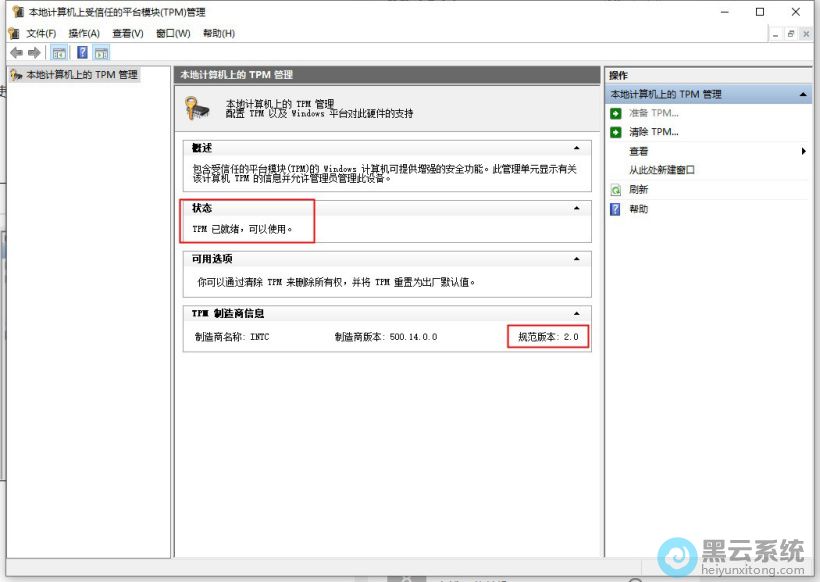Select 本地计算机上的 TPM 管理 tree node
820x582 pixels.
81,75
